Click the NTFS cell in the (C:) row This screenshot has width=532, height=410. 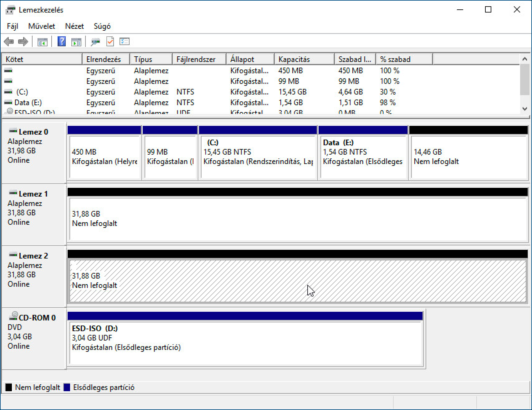click(x=185, y=92)
